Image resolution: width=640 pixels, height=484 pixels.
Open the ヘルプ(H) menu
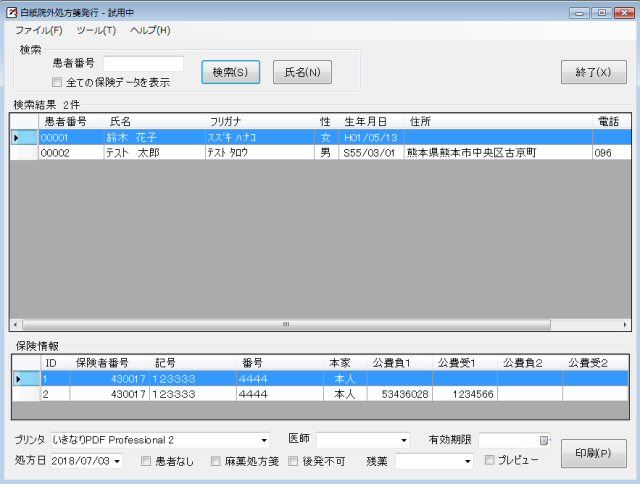click(x=150, y=30)
